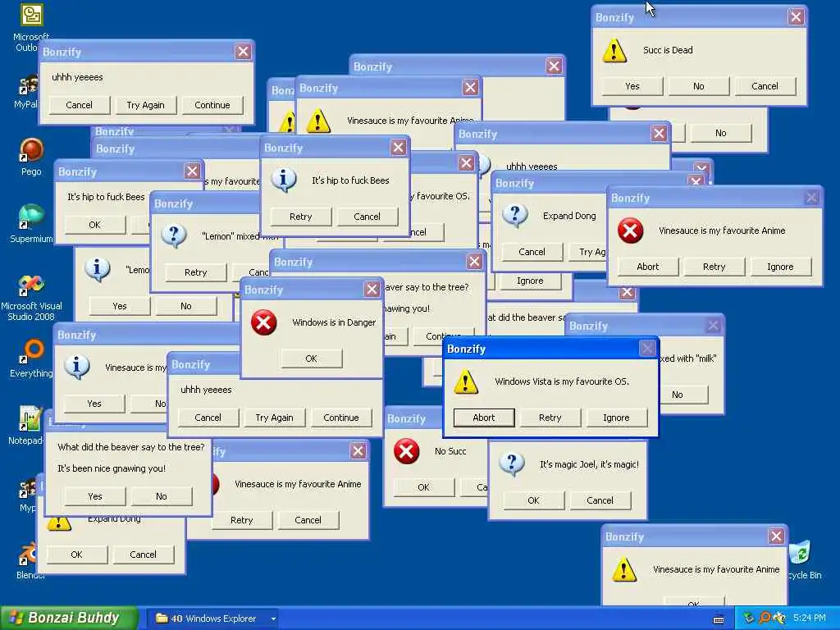Click Retry in Vinesauce Retry/Cancel dialog
This screenshot has width=840, height=630.
click(x=242, y=519)
